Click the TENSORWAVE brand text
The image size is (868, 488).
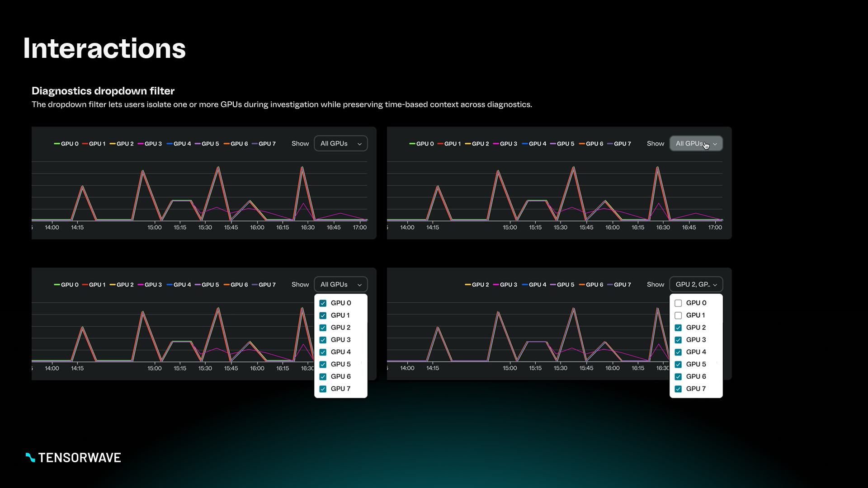80,458
